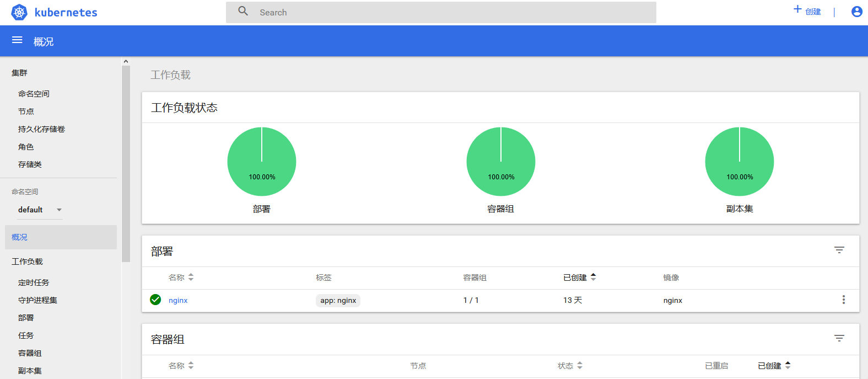
Task: Open 副本集 in sidebar
Action: pyautogui.click(x=30, y=371)
